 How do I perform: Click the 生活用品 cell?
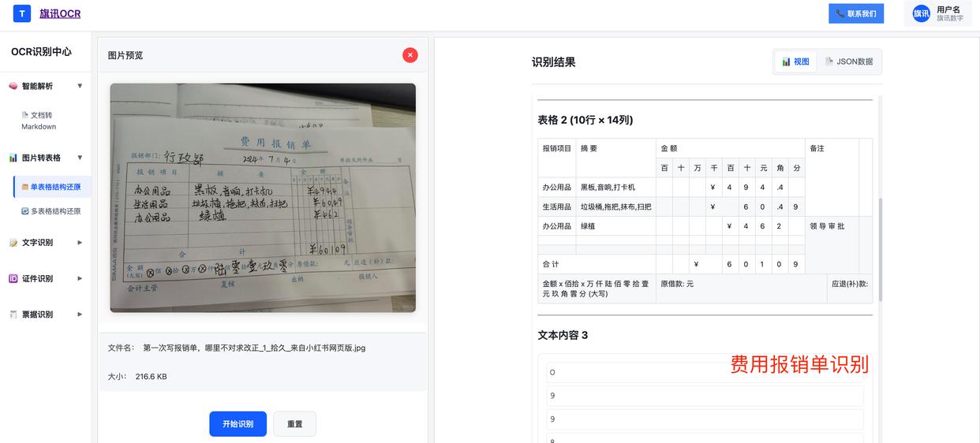(557, 207)
